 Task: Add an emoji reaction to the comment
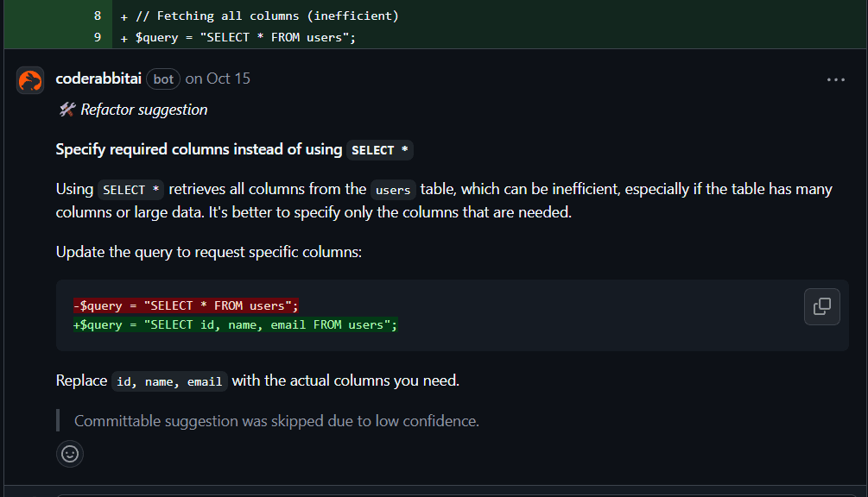pos(70,453)
